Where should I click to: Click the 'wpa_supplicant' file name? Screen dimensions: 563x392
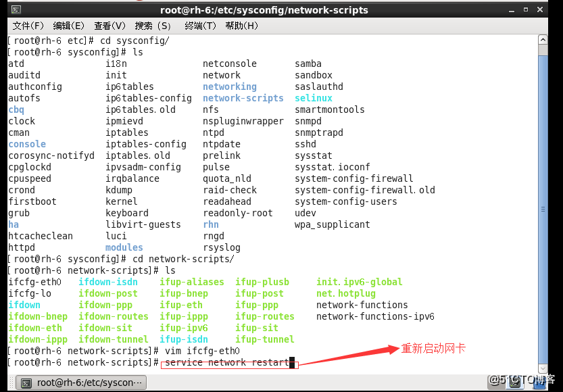[332, 224]
